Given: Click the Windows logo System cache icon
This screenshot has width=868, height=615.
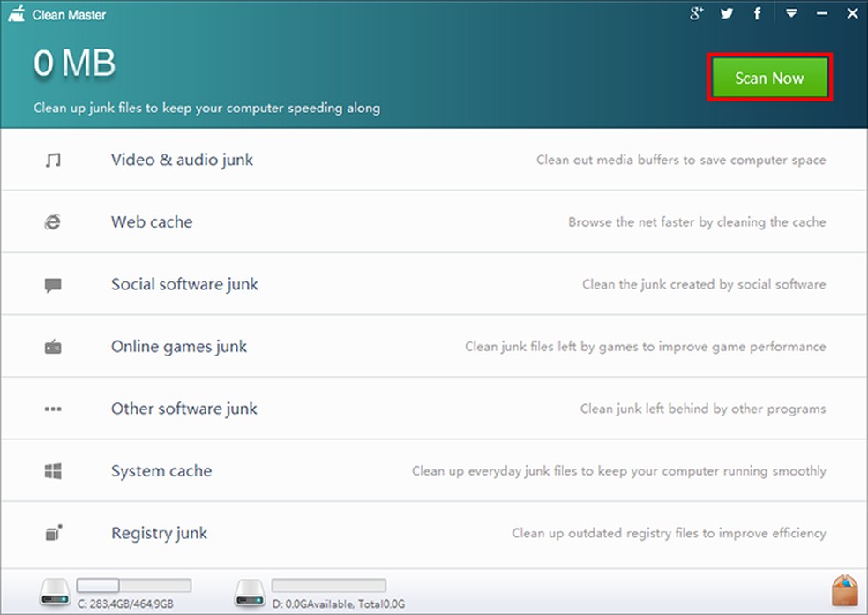Looking at the screenshot, I should pos(53,471).
